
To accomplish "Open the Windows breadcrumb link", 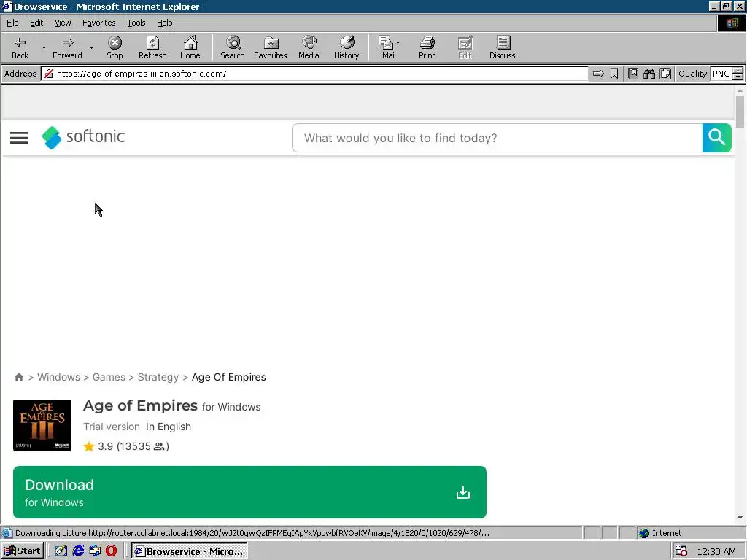I will pos(58,377).
